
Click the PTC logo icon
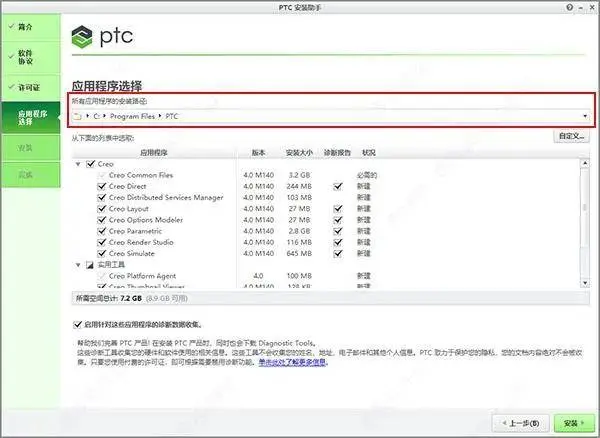click(x=82, y=37)
